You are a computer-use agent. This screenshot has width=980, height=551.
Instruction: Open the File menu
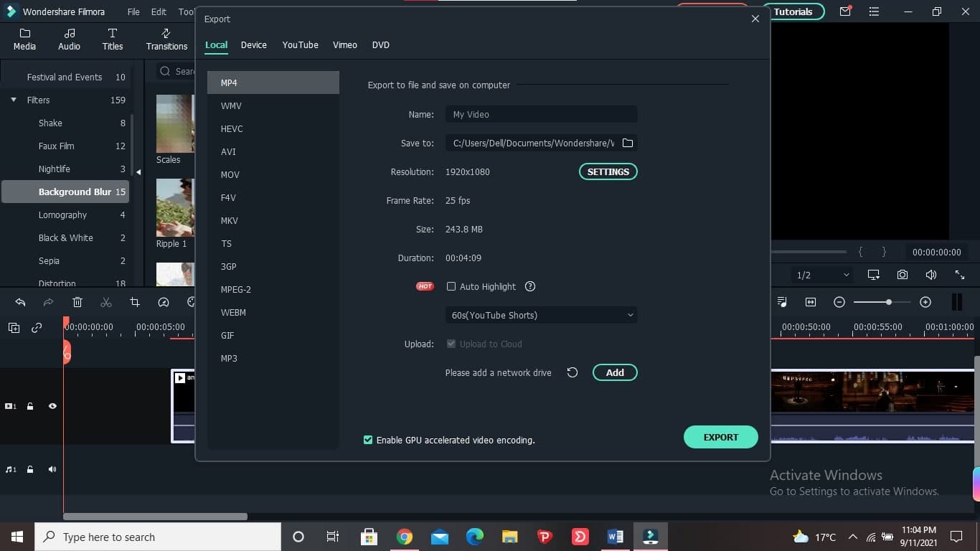[x=133, y=11]
